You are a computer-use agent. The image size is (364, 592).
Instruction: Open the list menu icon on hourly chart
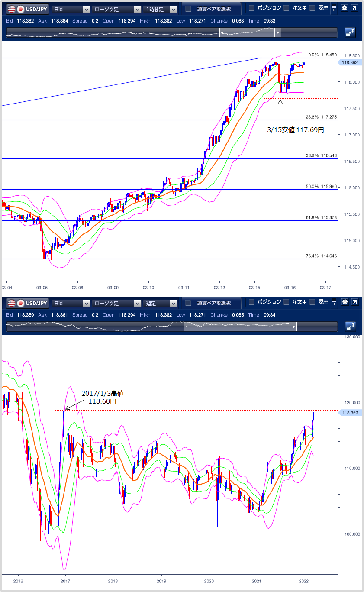[334, 8]
